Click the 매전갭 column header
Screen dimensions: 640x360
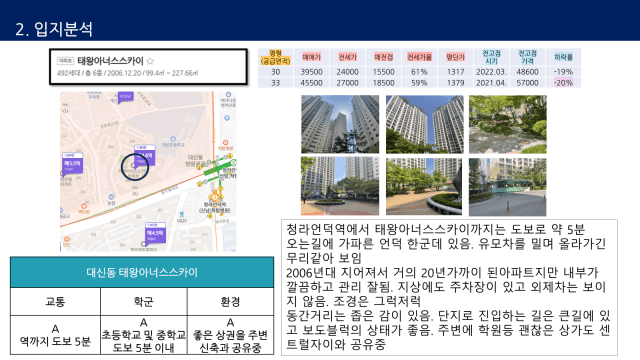pyautogui.click(x=383, y=58)
